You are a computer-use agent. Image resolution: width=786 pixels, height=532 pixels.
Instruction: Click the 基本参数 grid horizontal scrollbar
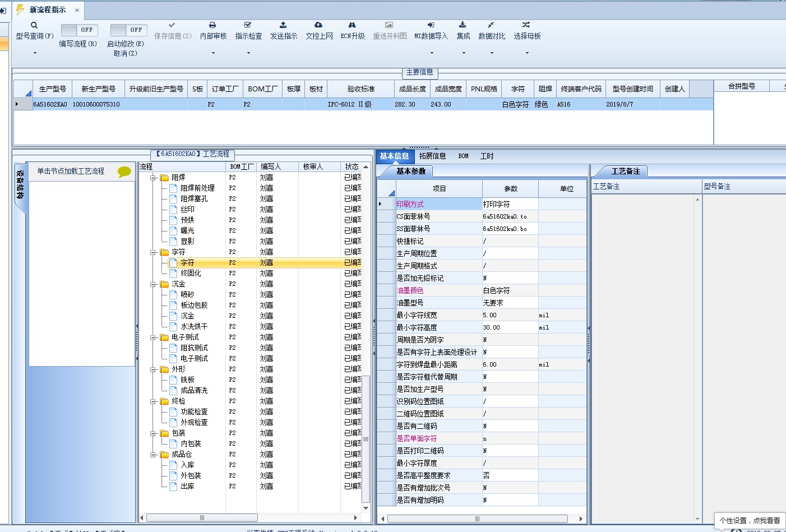coord(477,519)
